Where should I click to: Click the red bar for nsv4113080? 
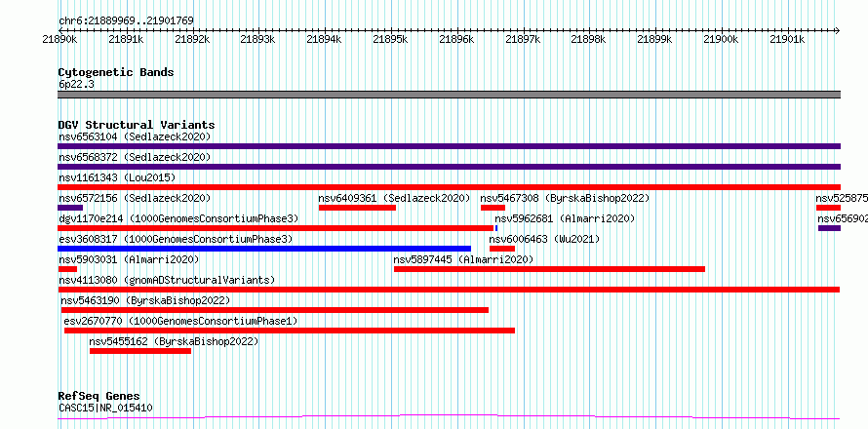449,290
